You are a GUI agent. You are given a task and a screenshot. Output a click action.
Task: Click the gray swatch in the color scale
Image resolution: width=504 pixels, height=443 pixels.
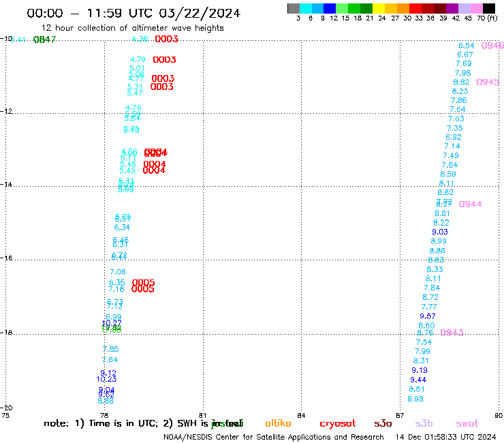coord(294,8)
